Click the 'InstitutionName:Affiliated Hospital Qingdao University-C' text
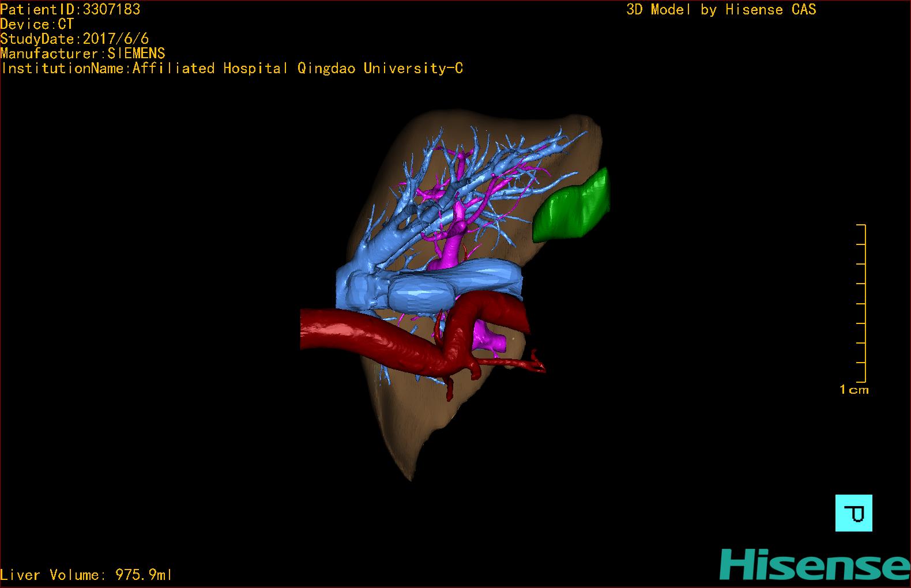Viewport: 911px width, 588px height. click(x=232, y=68)
